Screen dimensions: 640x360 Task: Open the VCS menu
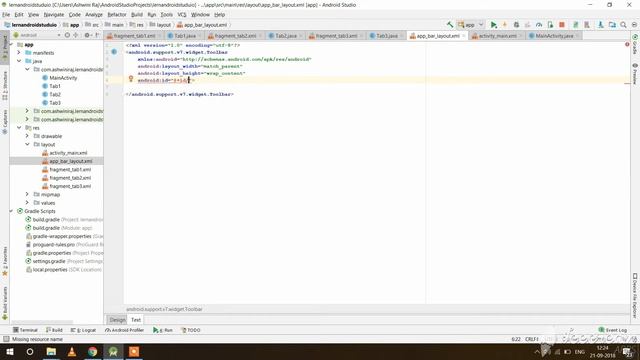[182, 15]
